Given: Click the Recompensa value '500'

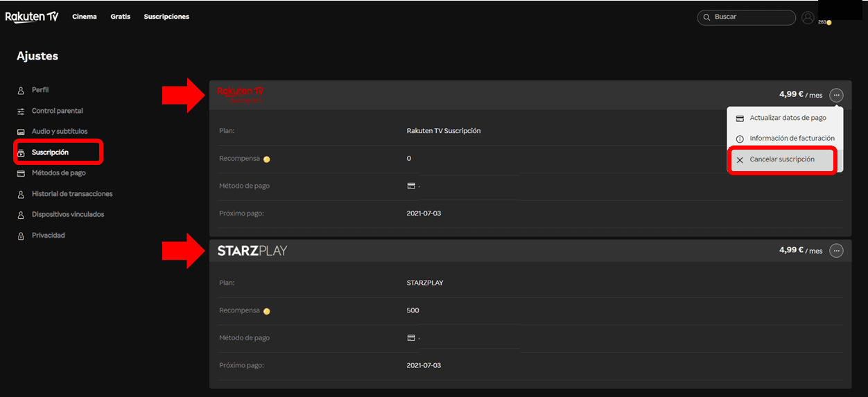Looking at the screenshot, I should point(413,310).
